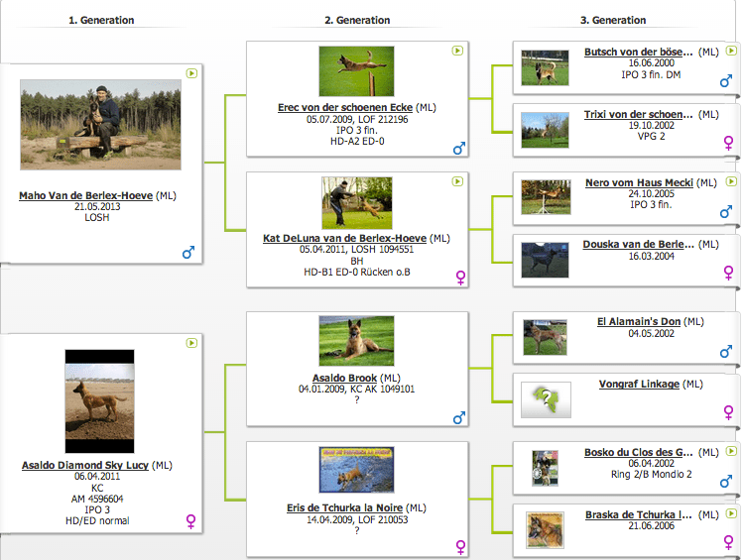The image size is (745, 560).
Task: Click the male symbol on Asaldo Brook's card
Action: (458, 418)
